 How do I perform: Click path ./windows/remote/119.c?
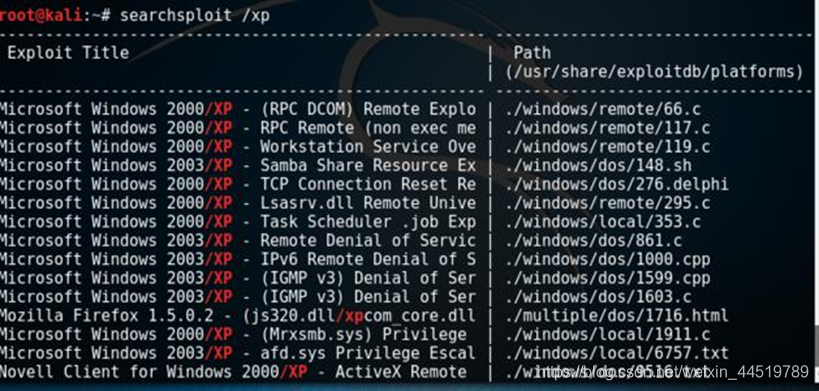pos(607,147)
